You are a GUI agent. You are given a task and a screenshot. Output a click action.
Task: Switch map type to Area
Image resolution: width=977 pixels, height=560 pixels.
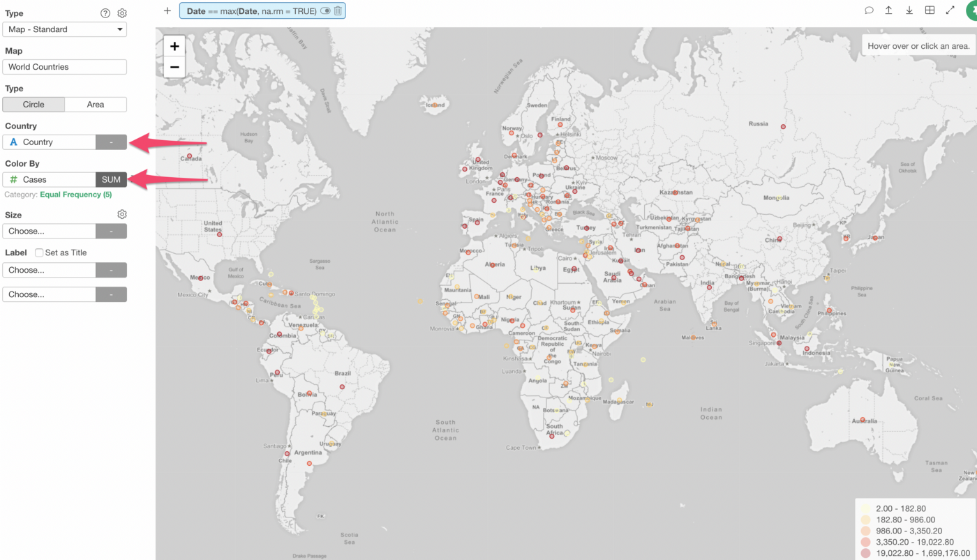coord(96,105)
